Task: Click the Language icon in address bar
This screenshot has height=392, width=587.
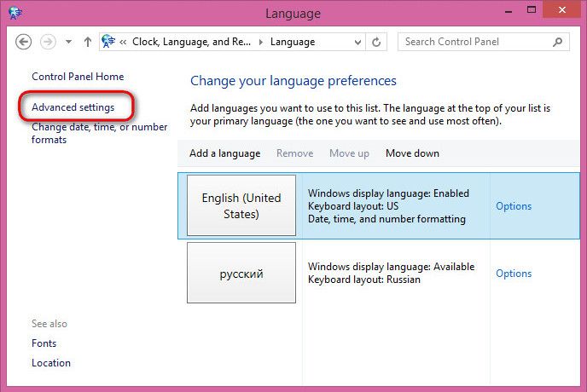Action: click(108, 41)
